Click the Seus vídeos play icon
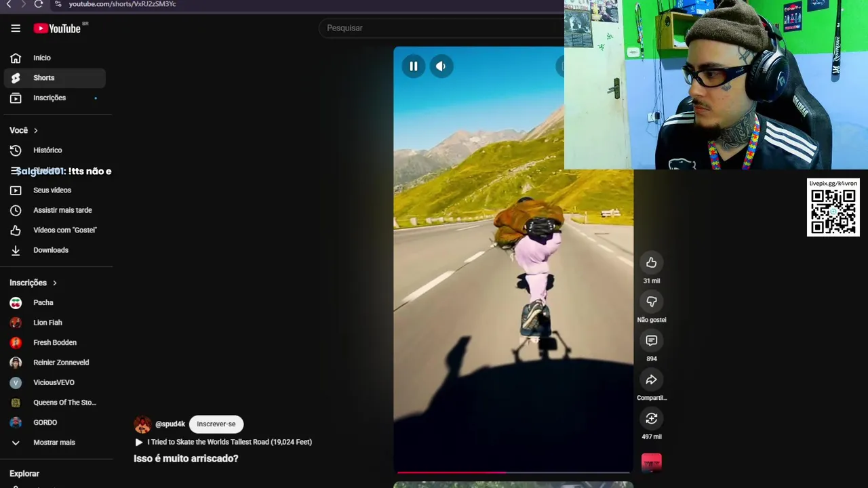 pos(16,190)
